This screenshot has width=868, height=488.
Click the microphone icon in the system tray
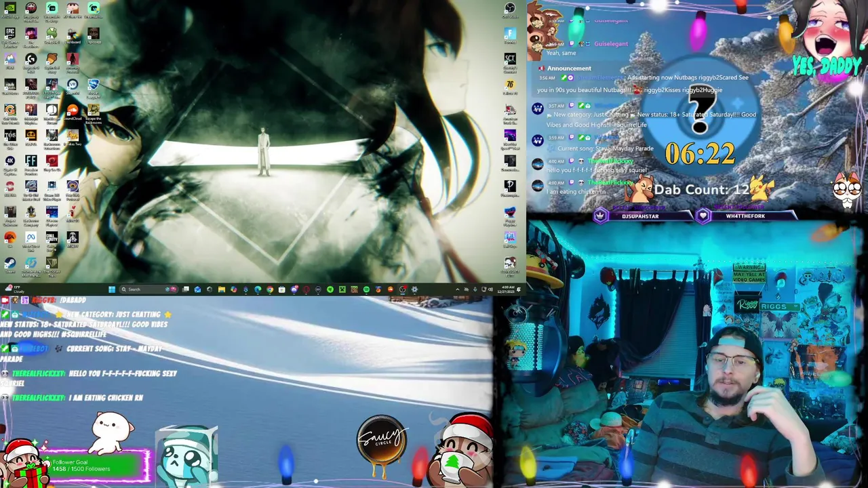(475, 289)
